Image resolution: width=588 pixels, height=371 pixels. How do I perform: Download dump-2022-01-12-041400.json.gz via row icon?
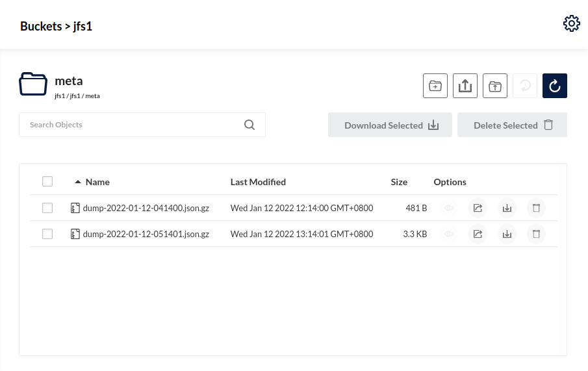507,208
